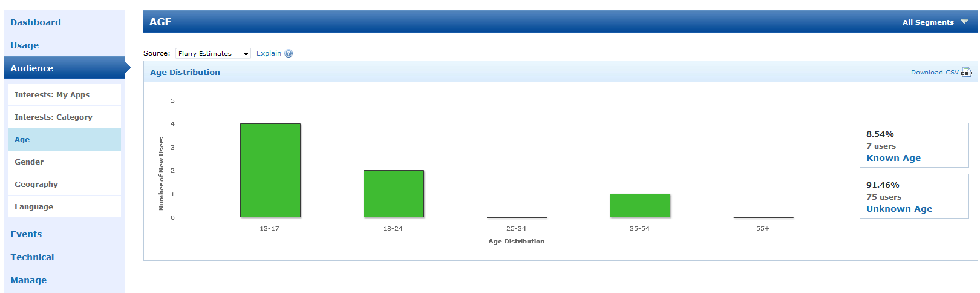Open the Language submenu item
980x293 pixels.
[65, 206]
